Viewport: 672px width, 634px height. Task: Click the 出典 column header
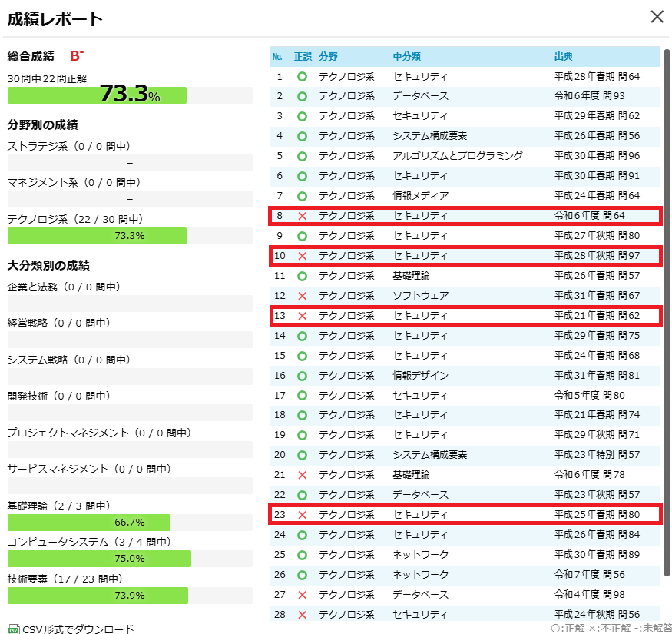563,56
